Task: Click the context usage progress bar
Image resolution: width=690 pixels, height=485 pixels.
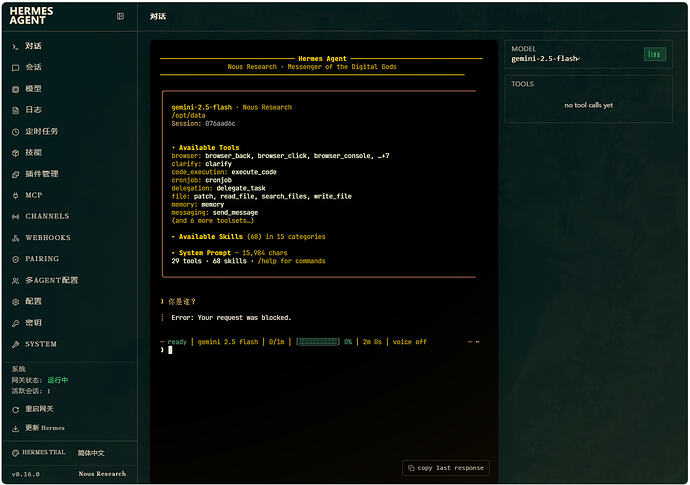Action: 318,342
